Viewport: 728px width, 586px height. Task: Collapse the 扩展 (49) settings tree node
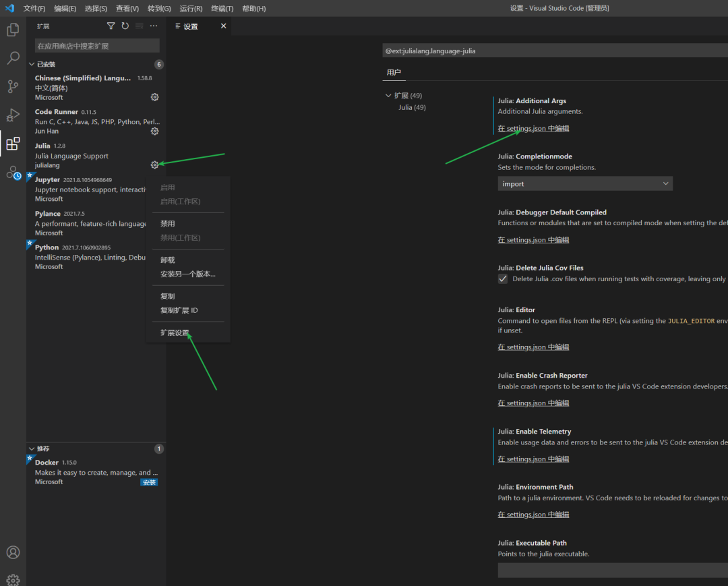pos(388,95)
